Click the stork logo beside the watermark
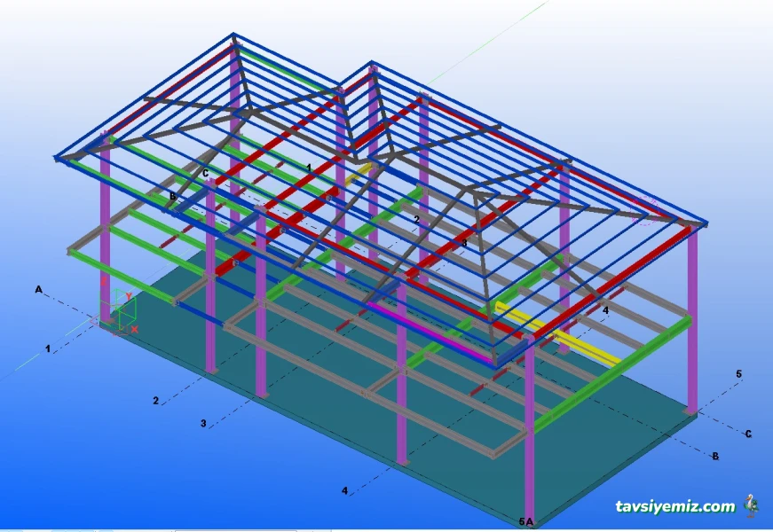Viewport: 773px width, 532px height. [753, 505]
